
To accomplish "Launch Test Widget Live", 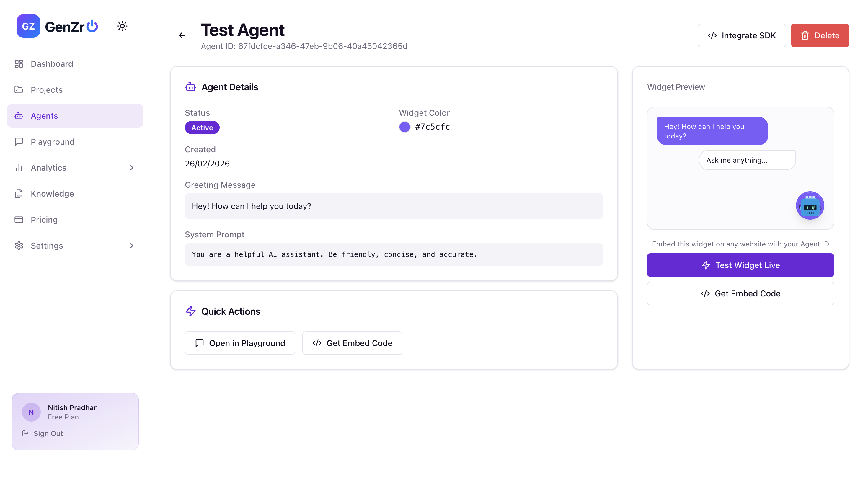I will [x=740, y=265].
